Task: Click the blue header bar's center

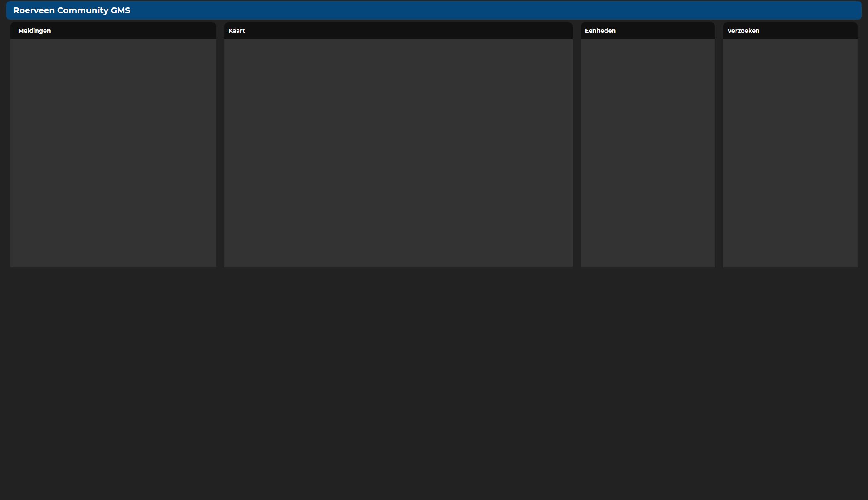Action: pos(434,10)
